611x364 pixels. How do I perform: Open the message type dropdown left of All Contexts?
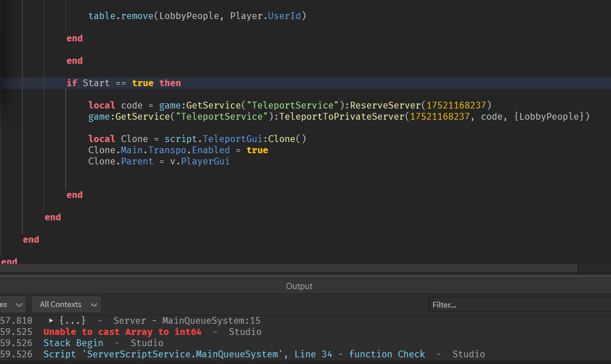coord(12,305)
